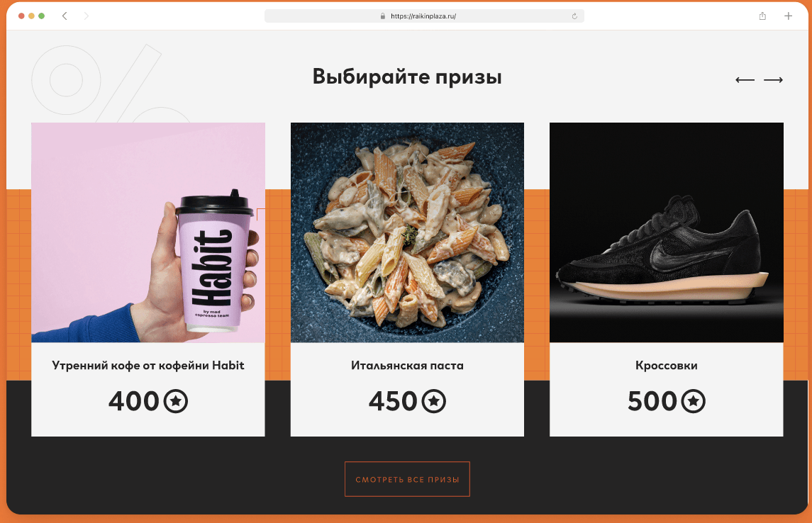Open the Habit coffee cup image
Image resolution: width=812 pixels, height=523 pixels.
(148, 232)
